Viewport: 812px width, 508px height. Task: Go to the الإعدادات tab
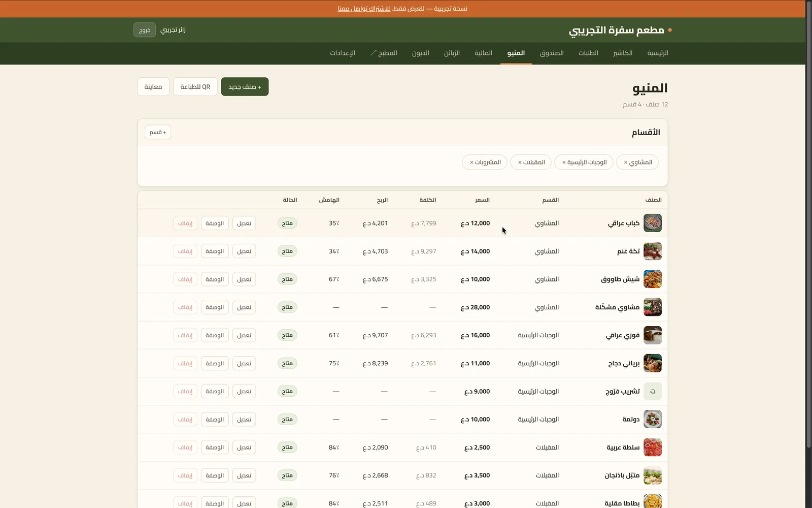pos(343,53)
